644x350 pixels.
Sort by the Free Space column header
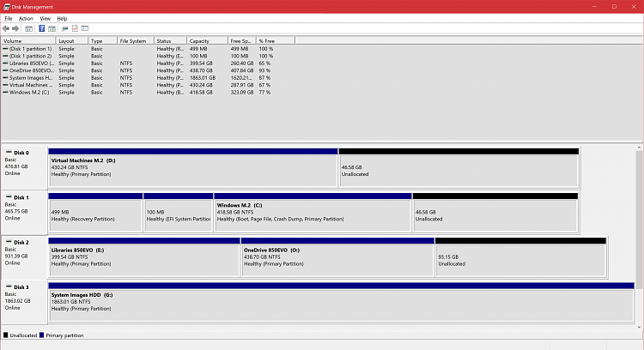point(242,41)
